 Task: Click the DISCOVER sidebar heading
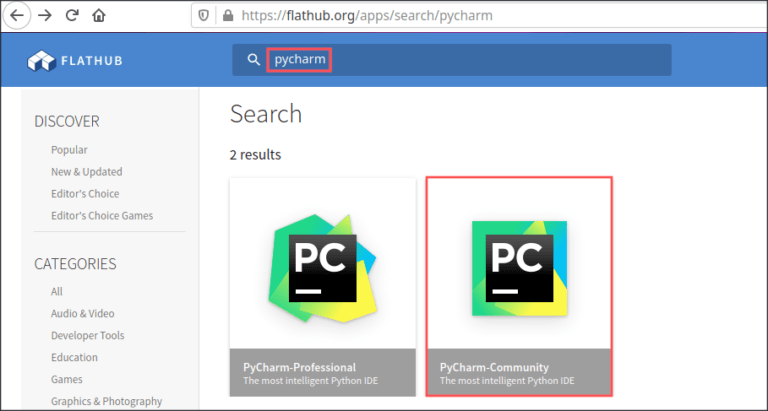tap(67, 121)
